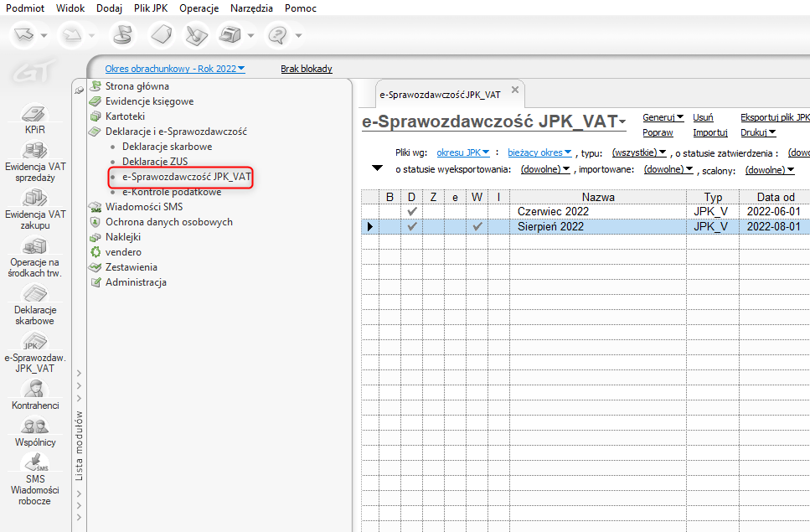
Task: Sort by the Nazwa column header
Action: [598, 197]
